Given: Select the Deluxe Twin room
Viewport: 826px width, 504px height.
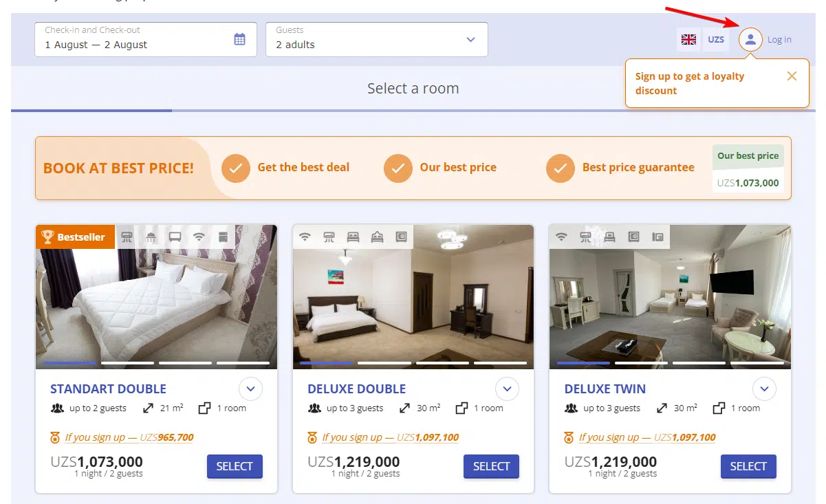Looking at the screenshot, I should (x=748, y=466).
